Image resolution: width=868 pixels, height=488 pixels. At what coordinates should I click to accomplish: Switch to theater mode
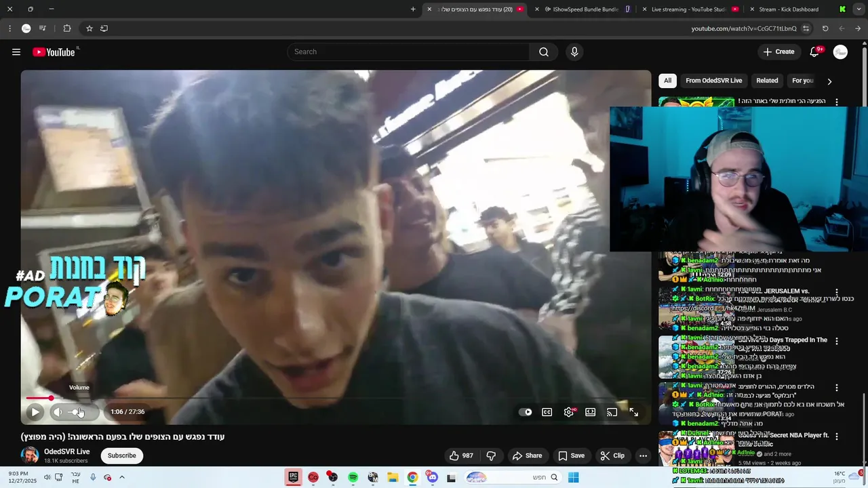(591, 412)
